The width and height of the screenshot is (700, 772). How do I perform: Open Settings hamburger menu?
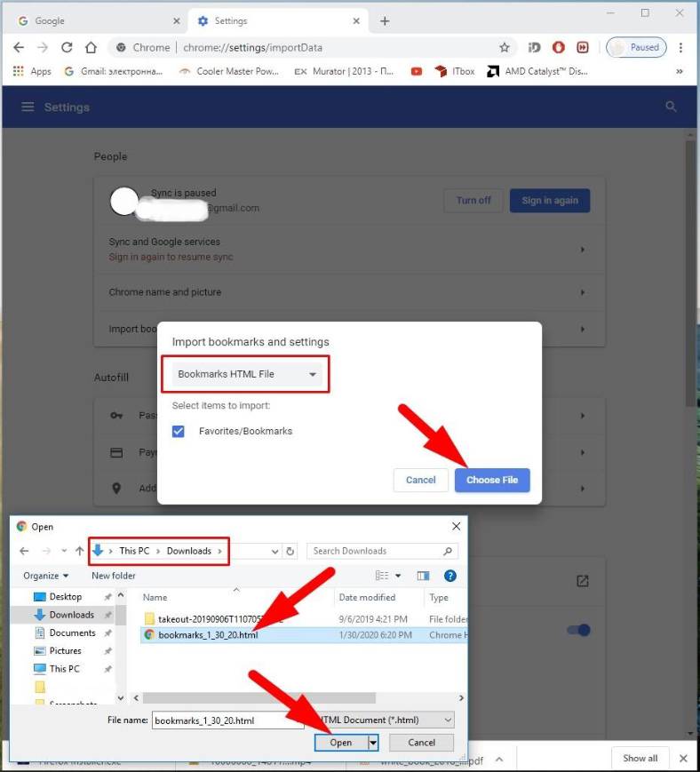pos(28,107)
